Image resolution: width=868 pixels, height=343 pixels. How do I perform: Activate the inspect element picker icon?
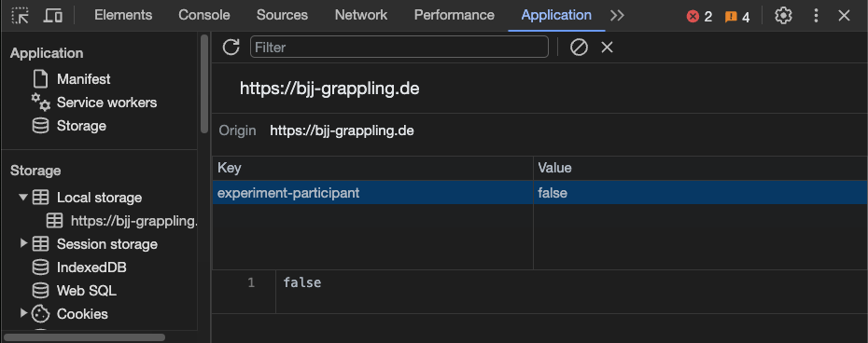[21, 16]
